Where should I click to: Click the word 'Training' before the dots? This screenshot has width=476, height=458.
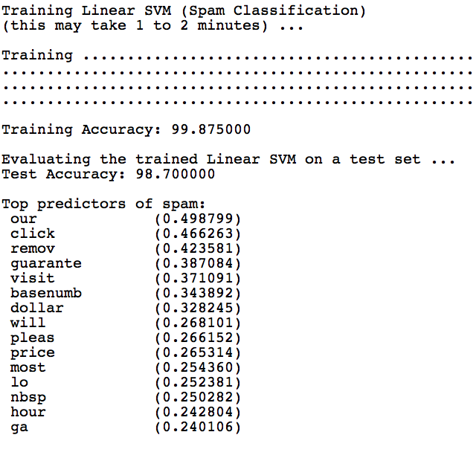click(x=38, y=56)
